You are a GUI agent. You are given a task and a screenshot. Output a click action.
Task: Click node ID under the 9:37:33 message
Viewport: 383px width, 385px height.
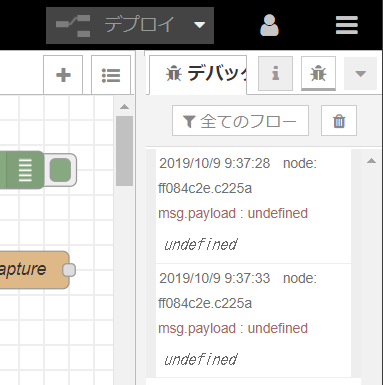(205, 304)
